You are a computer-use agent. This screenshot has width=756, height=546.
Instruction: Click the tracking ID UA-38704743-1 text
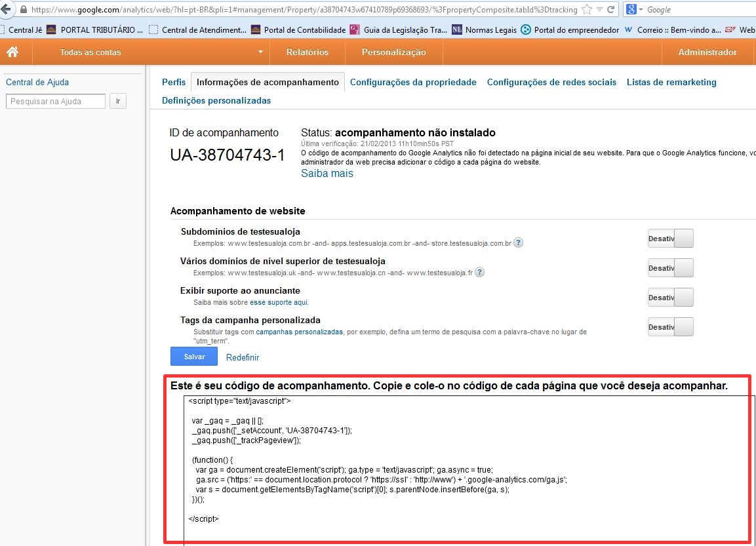tap(227, 155)
